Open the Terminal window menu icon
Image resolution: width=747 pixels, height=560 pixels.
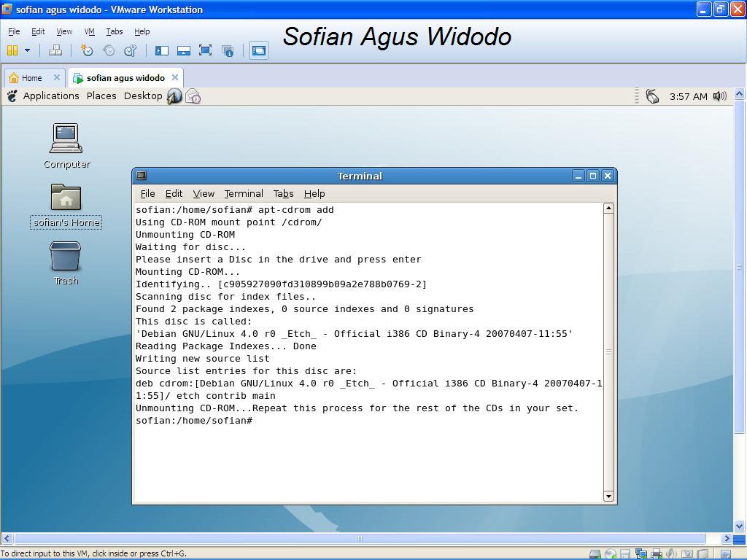[x=142, y=176]
